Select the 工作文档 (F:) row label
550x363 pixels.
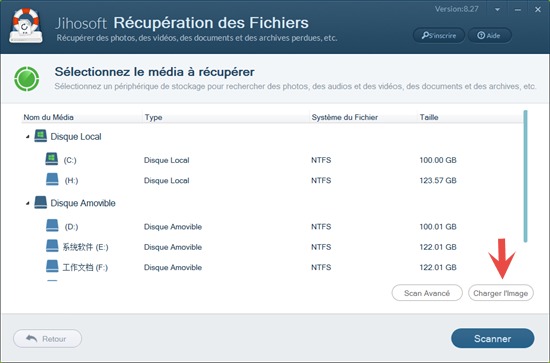pyautogui.click(x=85, y=268)
